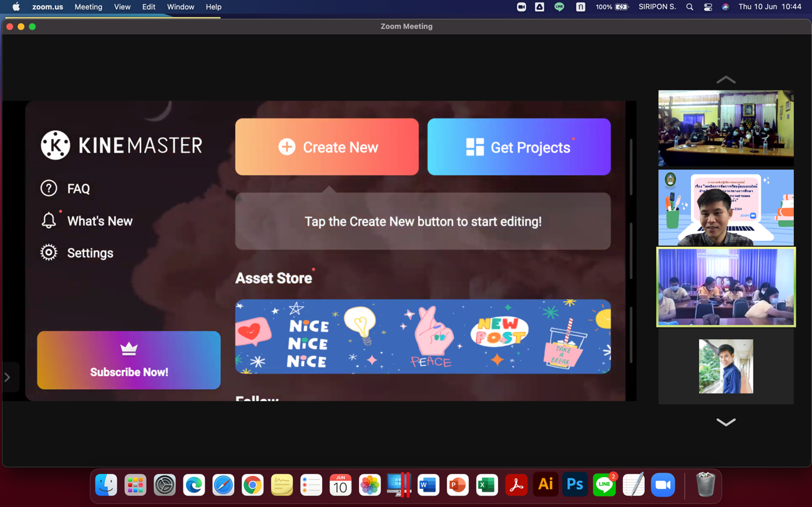
Task: Open the Asset Store heading link
Action: 273,278
